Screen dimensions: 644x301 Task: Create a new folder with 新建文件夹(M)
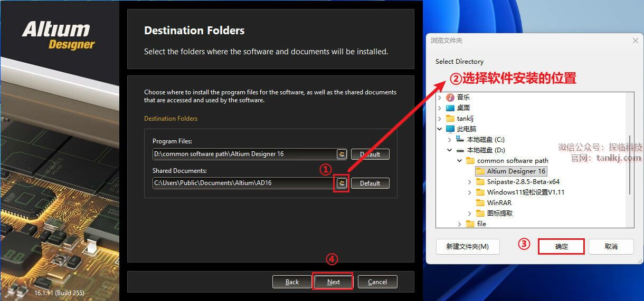[468, 247]
